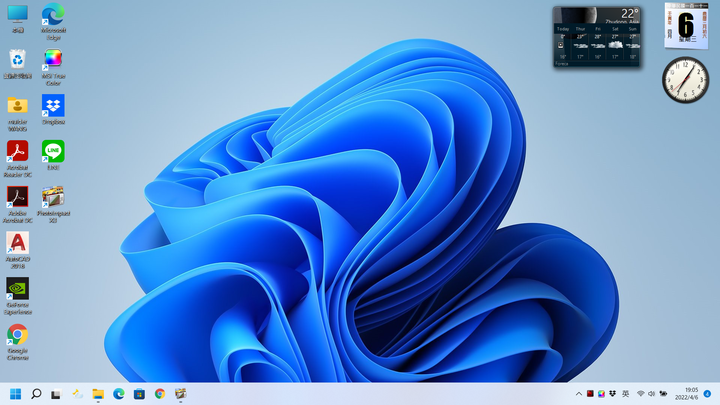Click the Foreca link in weather gadget
The width and height of the screenshot is (720, 405).
click(562, 64)
